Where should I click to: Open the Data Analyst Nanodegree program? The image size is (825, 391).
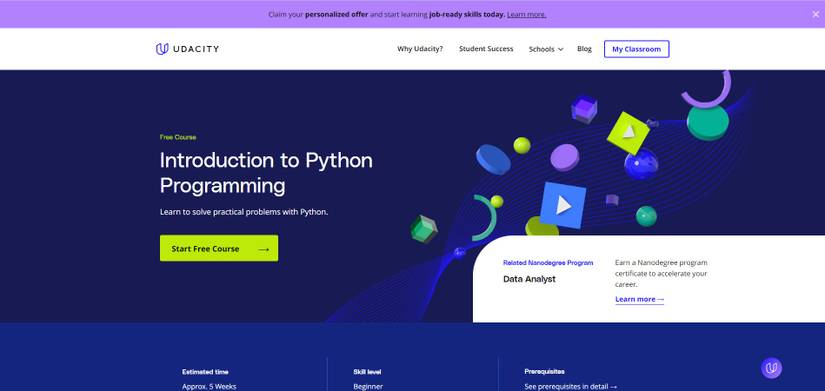pyautogui.click(x=529, y=279)
